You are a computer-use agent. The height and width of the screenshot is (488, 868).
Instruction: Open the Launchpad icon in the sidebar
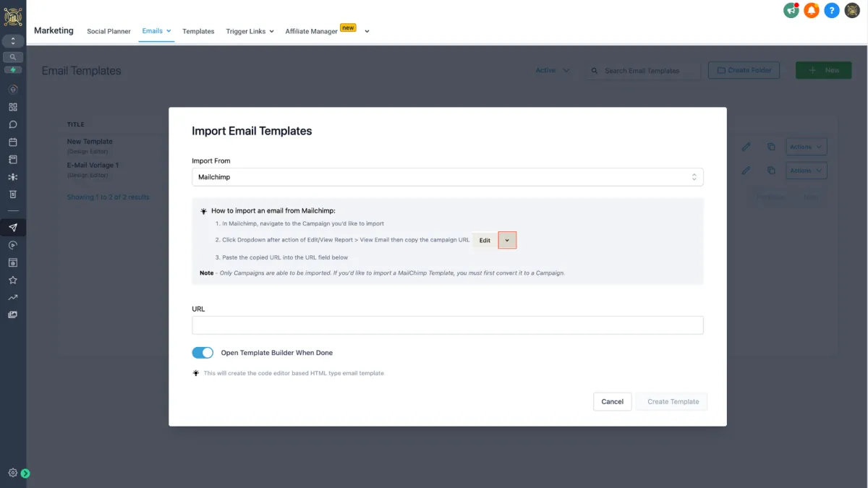point(13,90)
